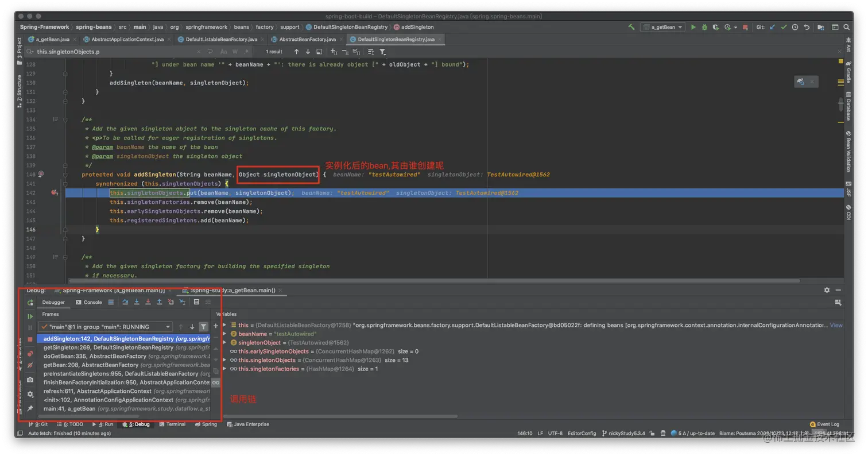Click the breakpoint on line 140 in the gutter
The height and width of the screenshot is (456, 868).
[41, 174]
